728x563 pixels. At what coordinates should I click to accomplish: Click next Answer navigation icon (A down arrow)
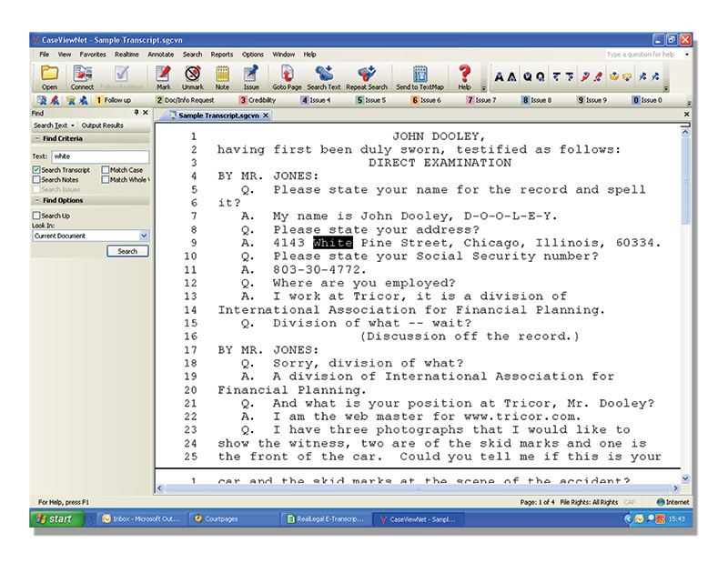click(511, 76)
